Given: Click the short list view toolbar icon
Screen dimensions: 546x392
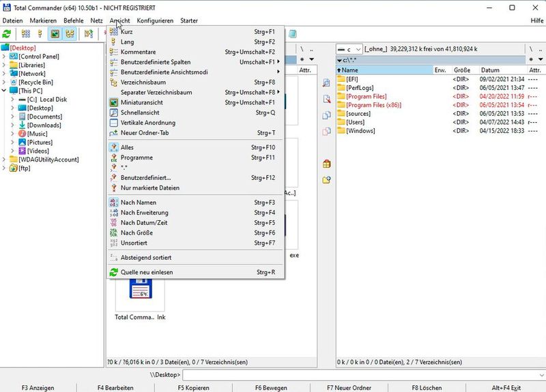Looking at the screenshot, I should pos(26,33).
